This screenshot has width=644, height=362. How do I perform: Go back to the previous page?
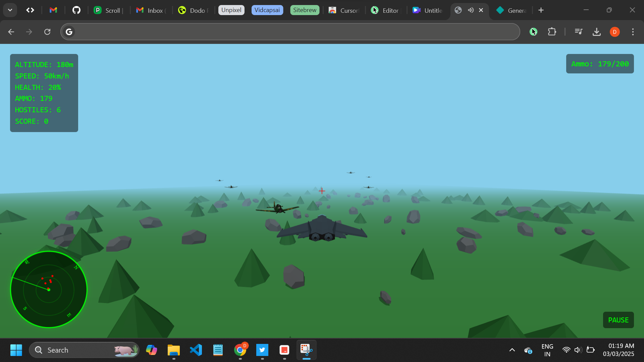point(11,32)
